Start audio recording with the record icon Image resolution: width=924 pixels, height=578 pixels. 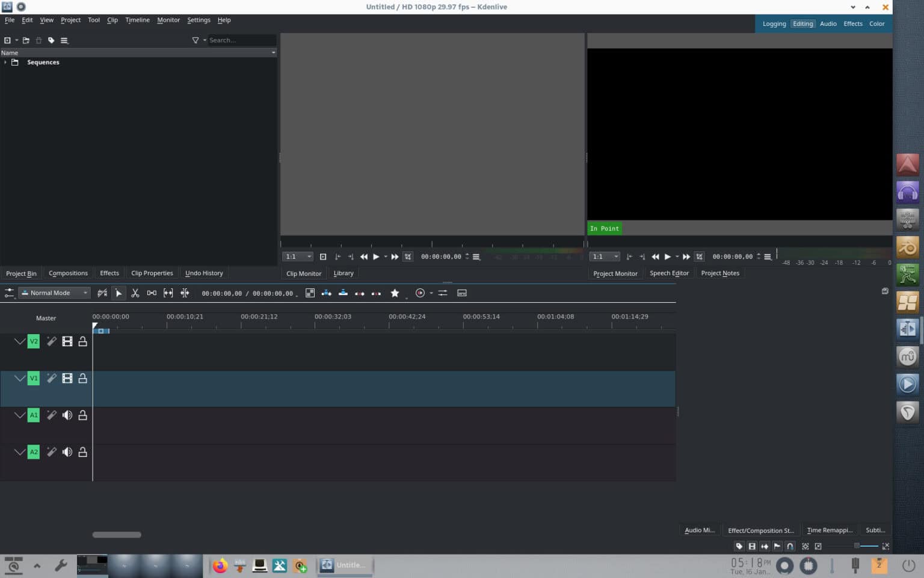click(420, 293)
